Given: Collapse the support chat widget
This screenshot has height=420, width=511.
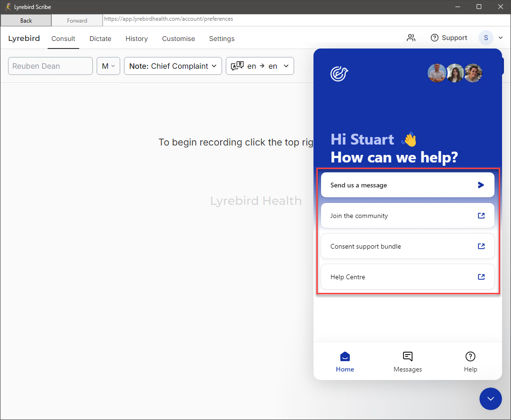Looking at the screenshot, I should point(490,399).
